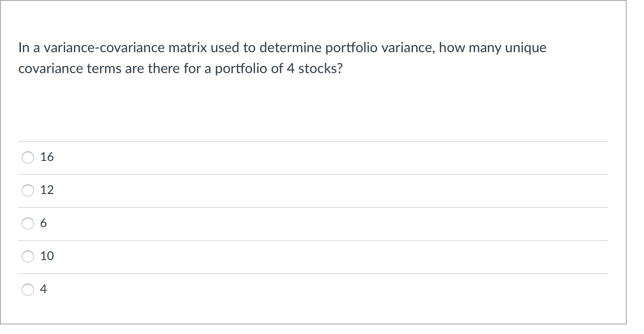Viewport: 644px width, 334px height.
Task: Click the answer label text "10"
Action: coord(47,257)
